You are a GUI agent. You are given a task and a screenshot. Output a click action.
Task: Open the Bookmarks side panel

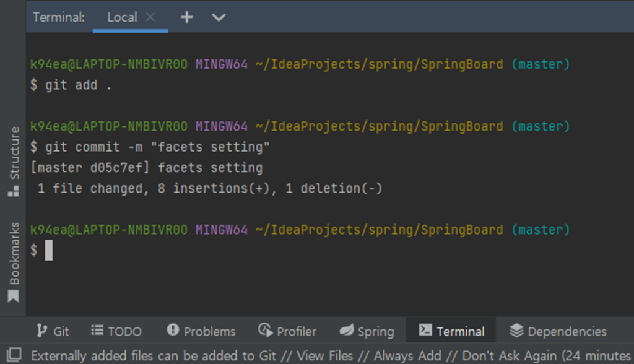13,261
